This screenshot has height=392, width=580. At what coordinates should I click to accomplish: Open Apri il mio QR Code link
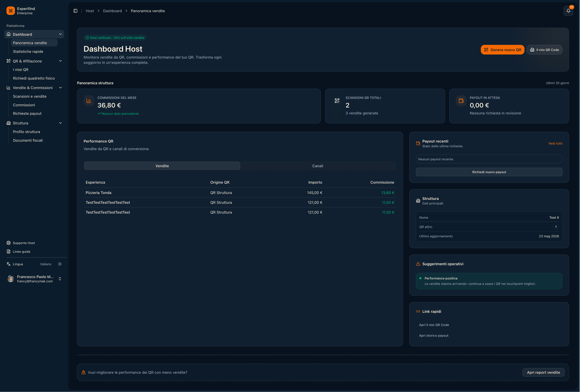(x=434, y=325)
